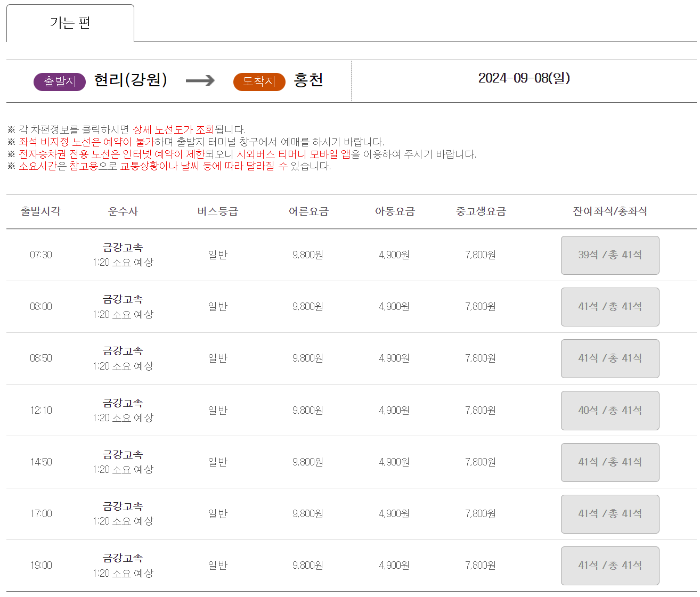Click 1:20 소요 예상 in 08:00 row
Image resolution: width=700 pixels, height=597 pixels.
point(123,314)
